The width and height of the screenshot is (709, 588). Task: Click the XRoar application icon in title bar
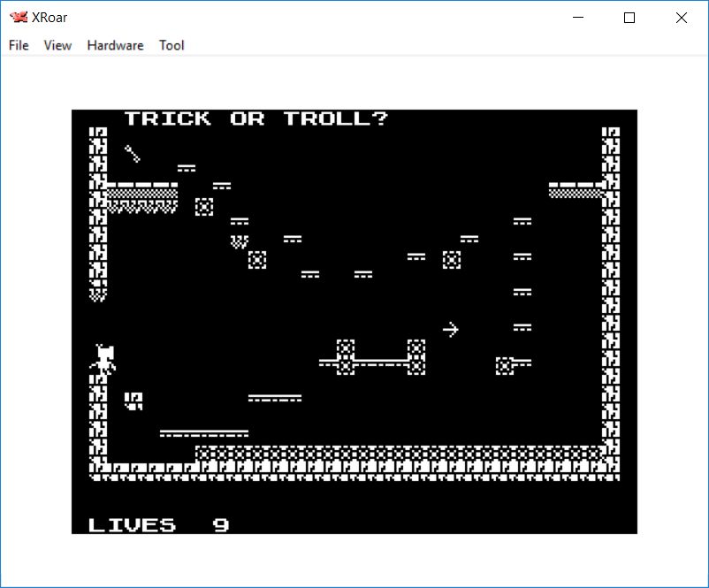(x=18, y=18)
